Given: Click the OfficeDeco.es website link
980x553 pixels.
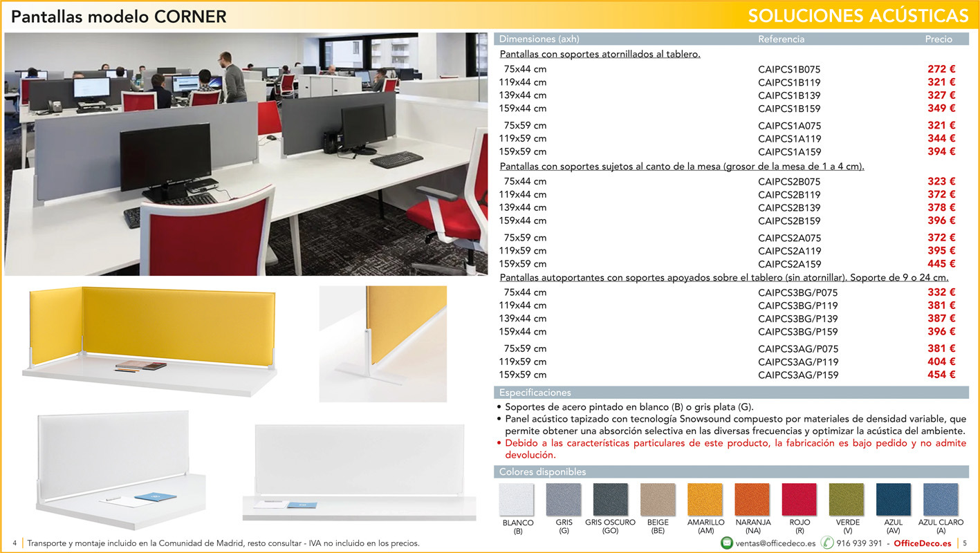Looking at the screenshot, I should pos(923,543).
